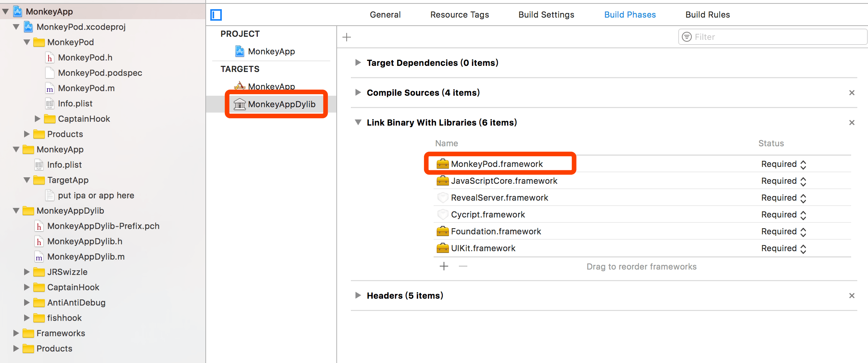Collapse the MonkeyApp root project
This screenshot has width=868, height=363.
pos(5,11)
